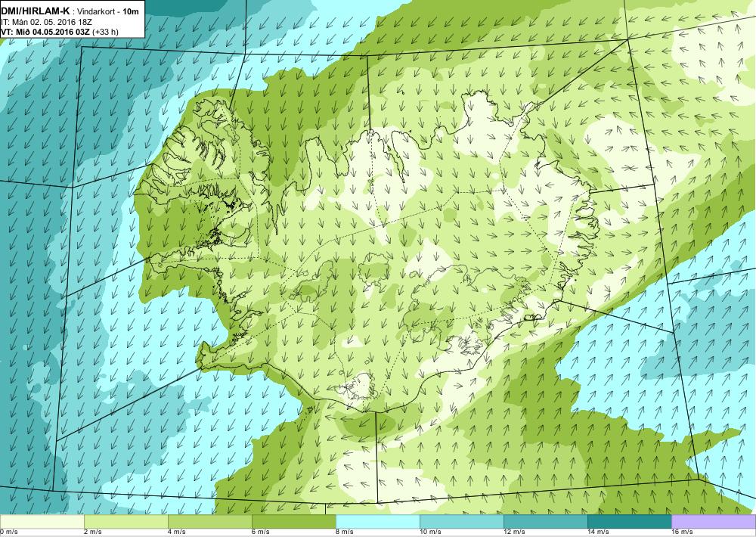Screen dimensions: 756x537
Task: Click the 4–6 m/s legend color swatch
Action: 209,522
